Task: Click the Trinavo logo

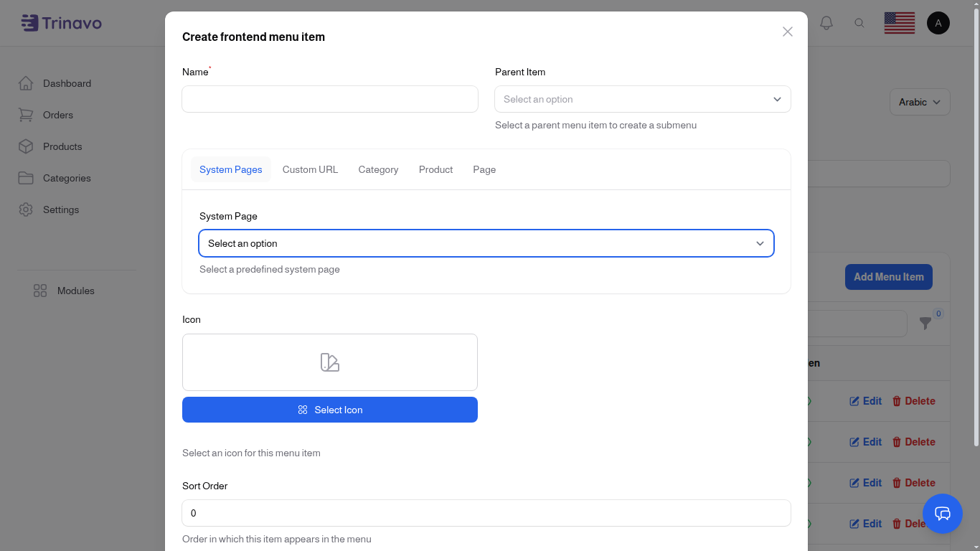Action: pos(62,22)
